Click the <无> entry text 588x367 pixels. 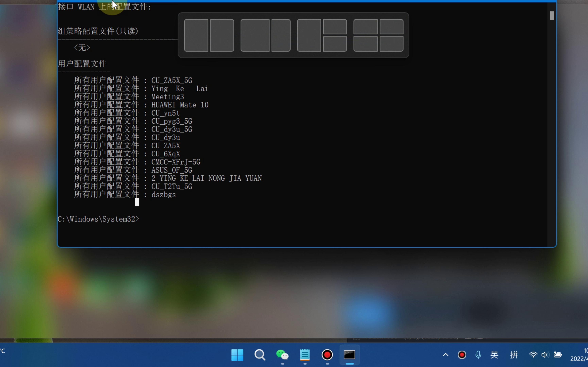(82, 48)
